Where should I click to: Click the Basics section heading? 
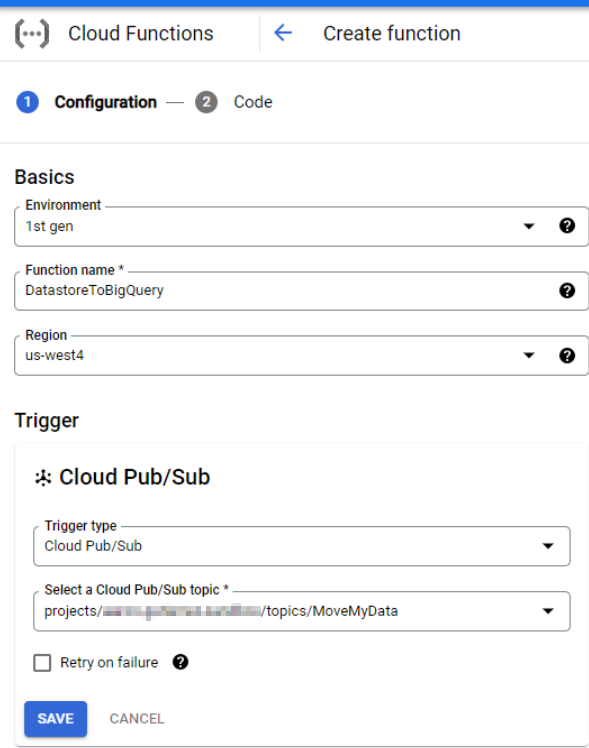(x=44, y=177)
